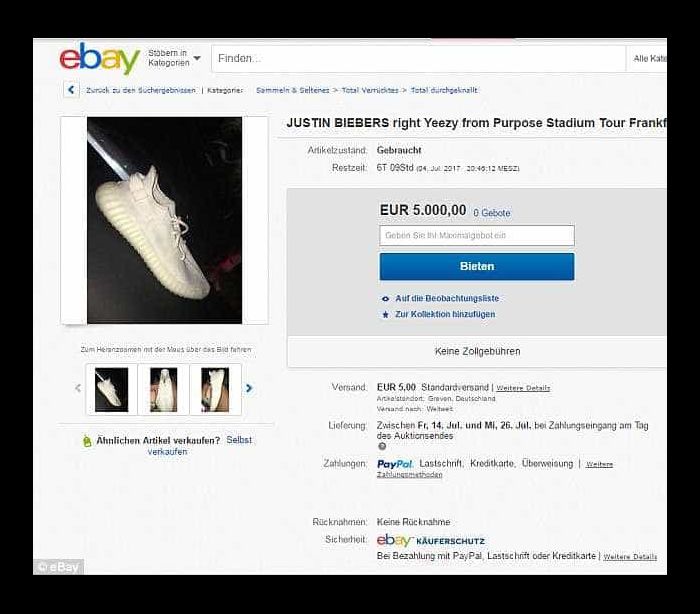Viewport: 700px width, 614px height.
Task: Click the eBay logo
Action: click(100, 58)
